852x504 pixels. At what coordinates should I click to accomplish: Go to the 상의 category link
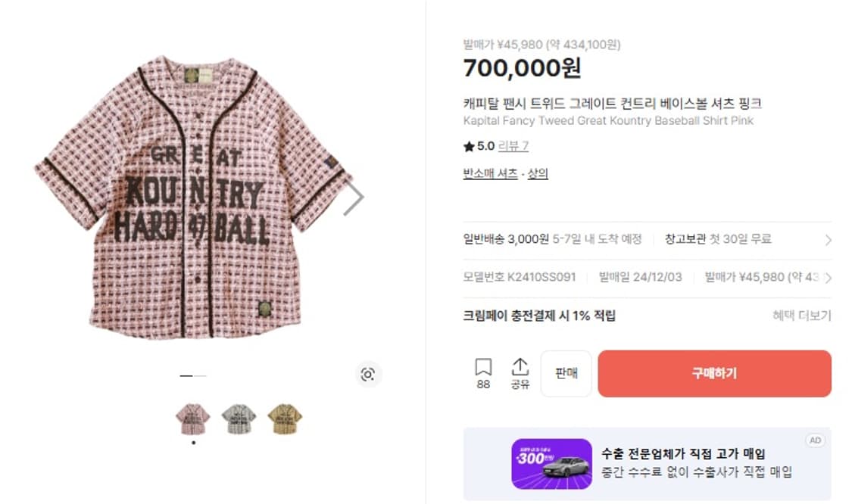(538, 173)
